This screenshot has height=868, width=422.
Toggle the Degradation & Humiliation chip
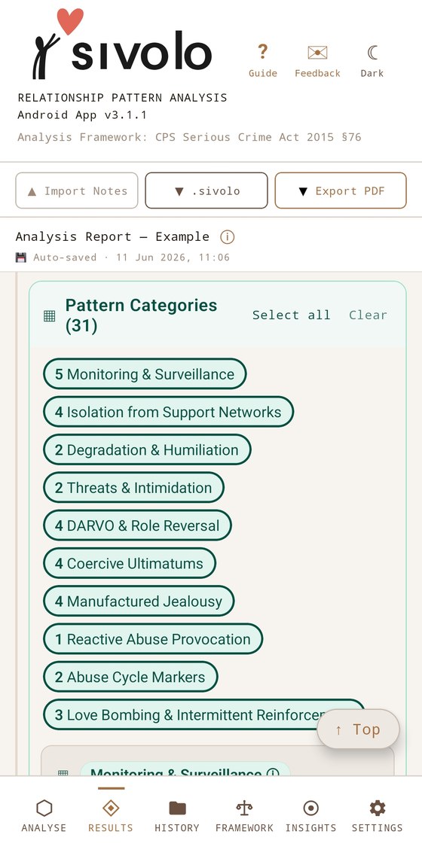pos(147,450)
